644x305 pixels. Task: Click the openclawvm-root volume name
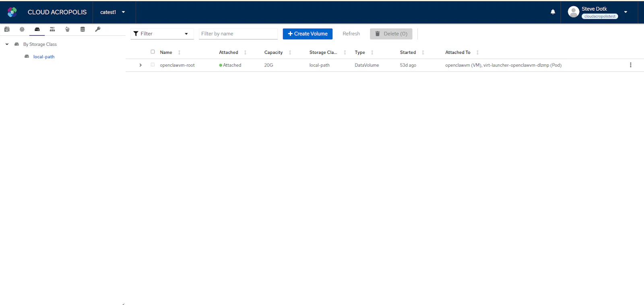click(x=177, y=65)
